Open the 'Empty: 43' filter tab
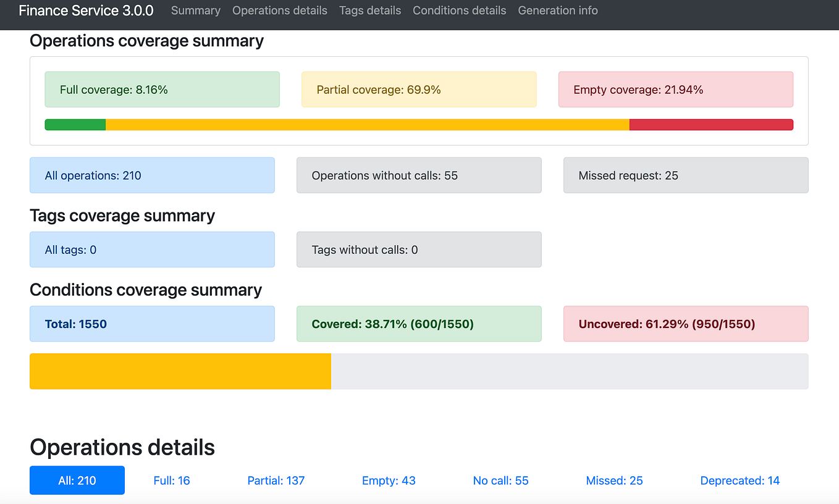Image resolution: width=839 pixels, height=504 pixels. point(388,480)
